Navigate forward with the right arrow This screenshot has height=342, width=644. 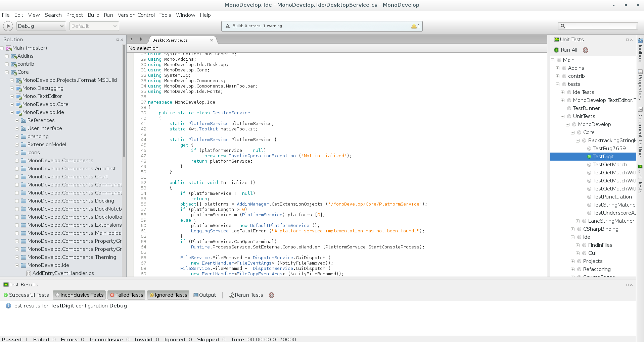[141, 39]
